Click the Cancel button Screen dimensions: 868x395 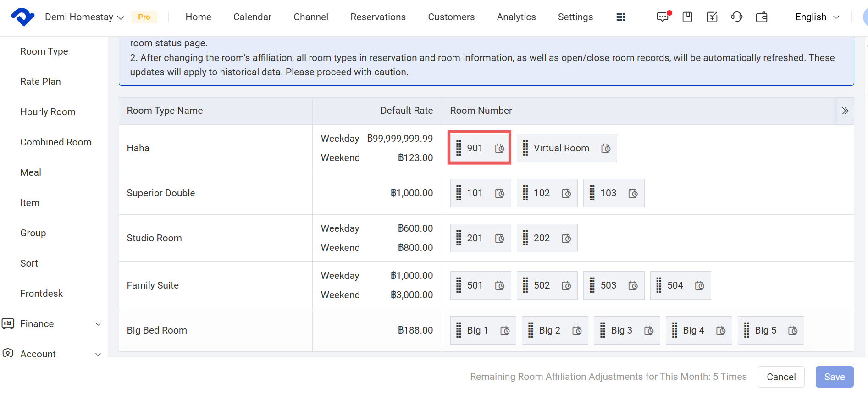point(781,377)
